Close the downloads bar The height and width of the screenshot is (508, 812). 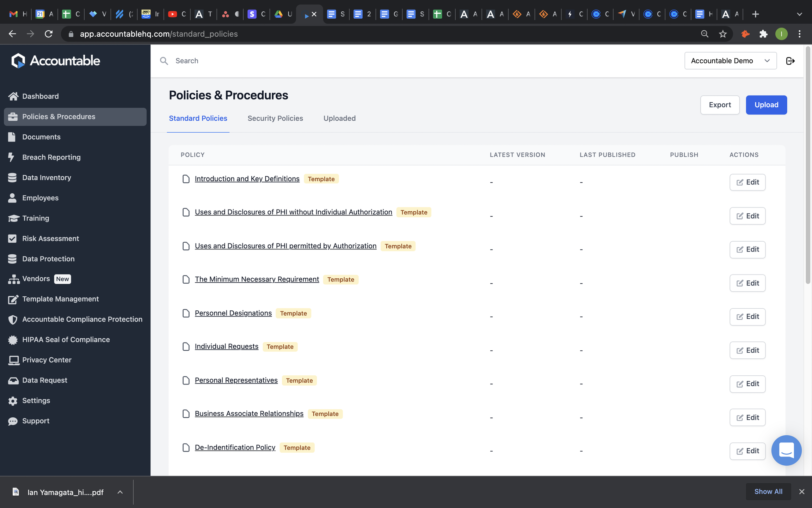(x=802, y=492)
